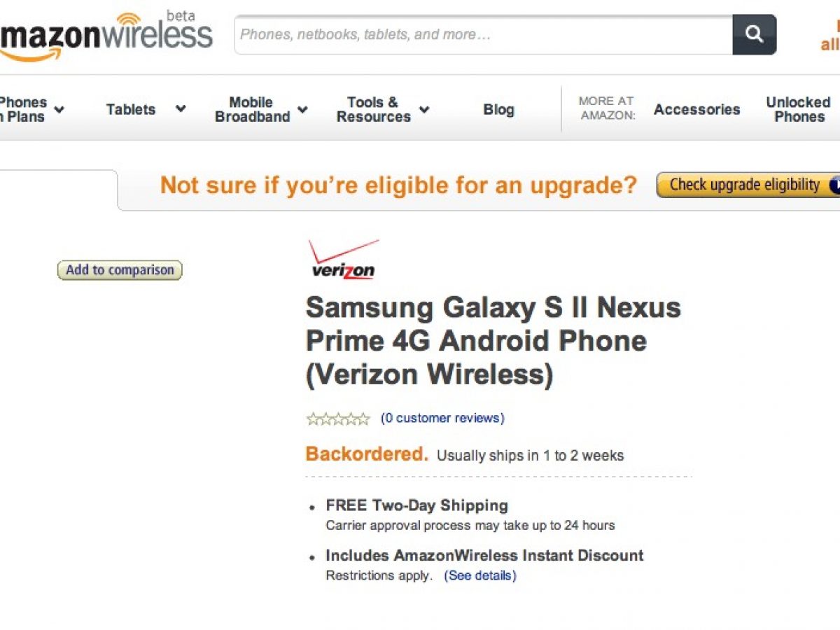Click the AmazonWireless logo

pos(106,35)
